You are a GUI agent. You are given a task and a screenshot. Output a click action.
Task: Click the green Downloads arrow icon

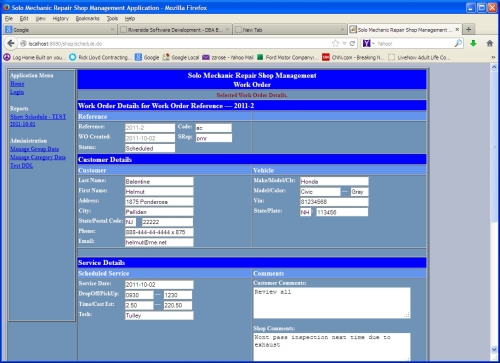(473, 43)
